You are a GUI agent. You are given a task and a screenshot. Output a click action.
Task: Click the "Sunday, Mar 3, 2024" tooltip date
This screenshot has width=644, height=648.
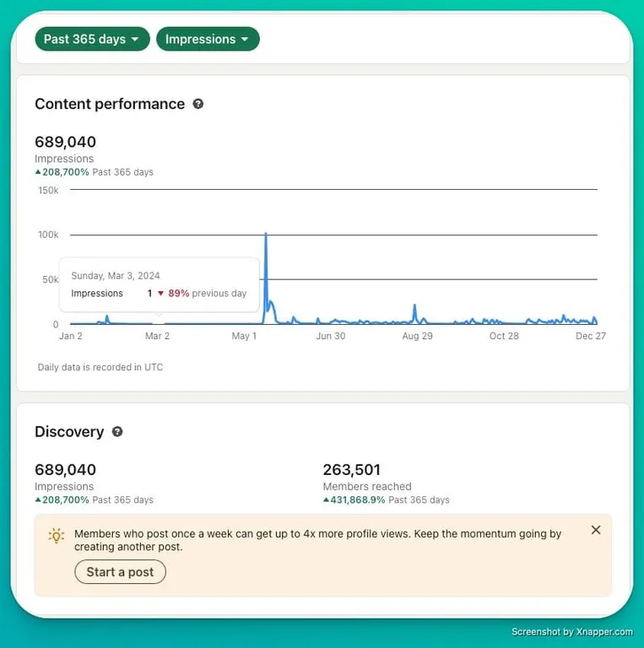click(x=116, y=276)
